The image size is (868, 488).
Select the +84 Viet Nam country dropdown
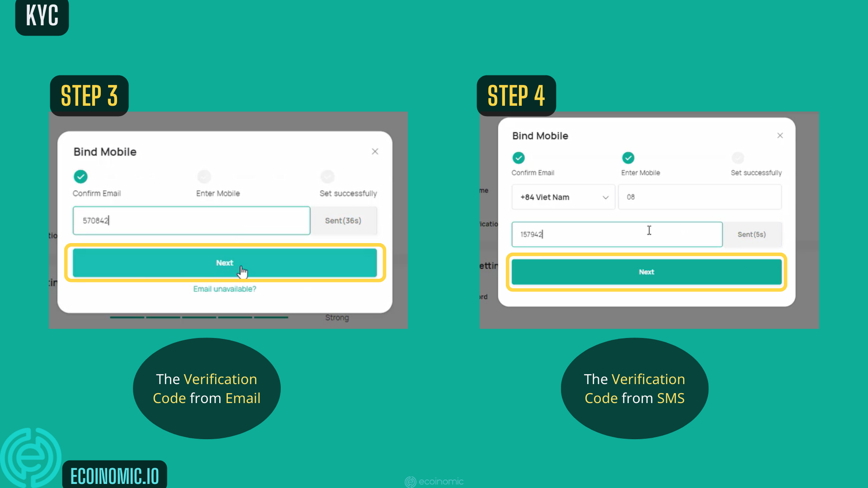(561, 197)
